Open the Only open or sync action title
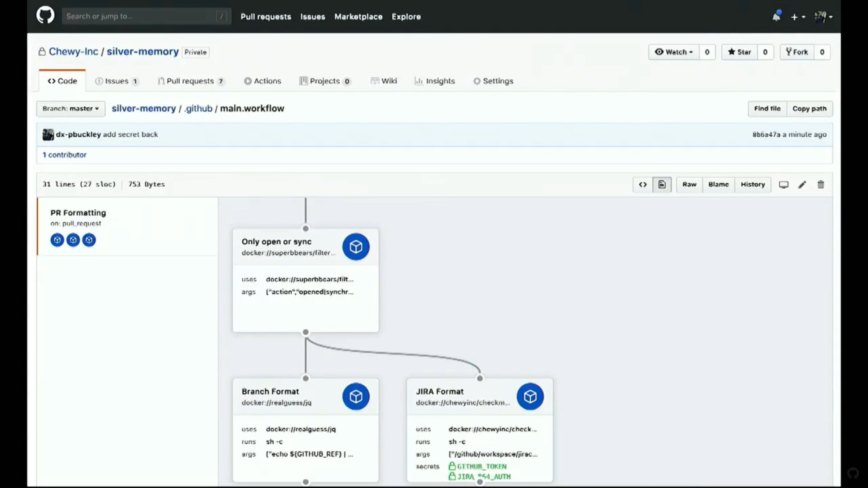This screenshot has width=868, height=488. pyautogui.click(x=277, y=241)
